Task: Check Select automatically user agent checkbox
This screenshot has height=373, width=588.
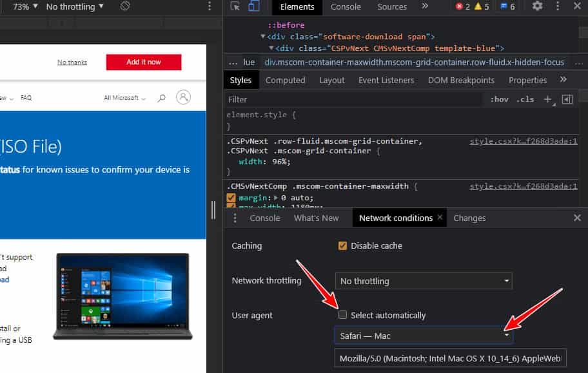Action: (342, 315)
